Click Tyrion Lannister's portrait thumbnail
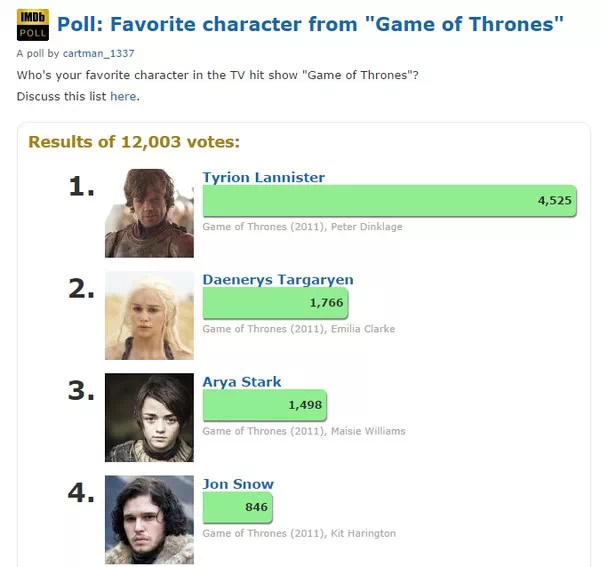Viewport: 600px width, 567px height. pos(149,213)
